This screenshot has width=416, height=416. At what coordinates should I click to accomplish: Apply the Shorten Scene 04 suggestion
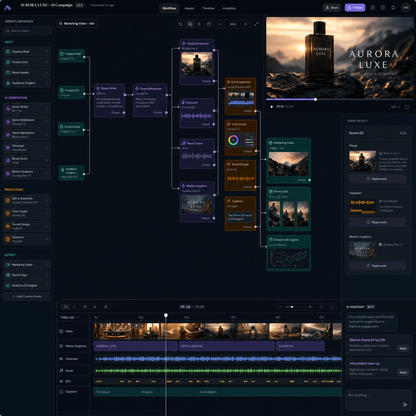coord(403,348)
